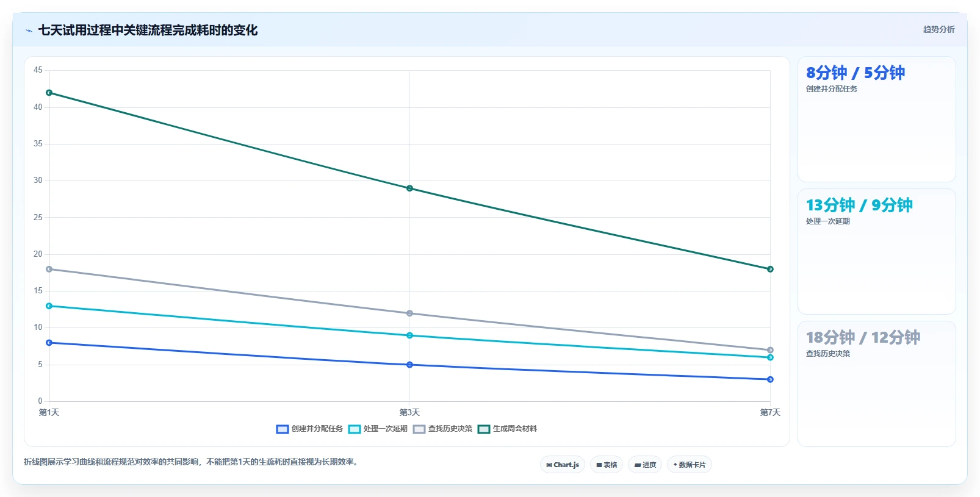
Task: Toggle the 生成周会材料 legend series
Action: pos(507,429)
